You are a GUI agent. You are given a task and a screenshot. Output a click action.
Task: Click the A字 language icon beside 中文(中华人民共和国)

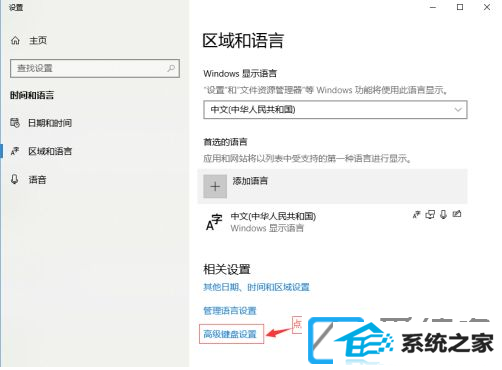(214, 222)
